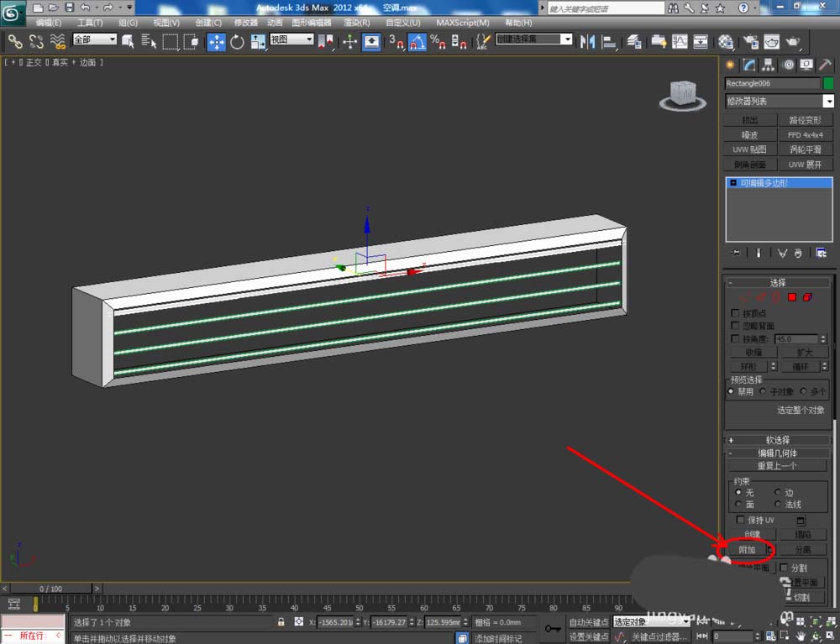Click the 0 / 100 time slider
The image size is (840, 644).
tap(51, 589)
